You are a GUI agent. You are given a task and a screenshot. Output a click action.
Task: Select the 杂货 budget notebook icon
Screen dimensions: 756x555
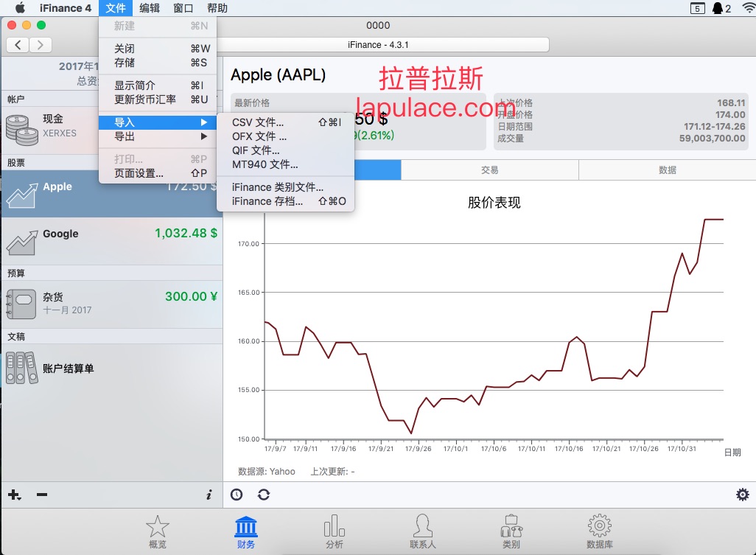(x=21, y=304)
